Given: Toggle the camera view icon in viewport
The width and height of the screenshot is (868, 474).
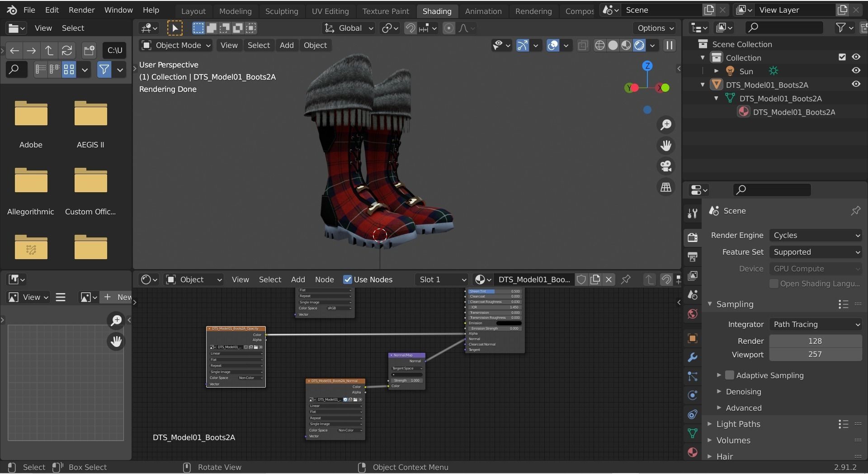Looking at the screenshot, I should click(x=665, y=166).
